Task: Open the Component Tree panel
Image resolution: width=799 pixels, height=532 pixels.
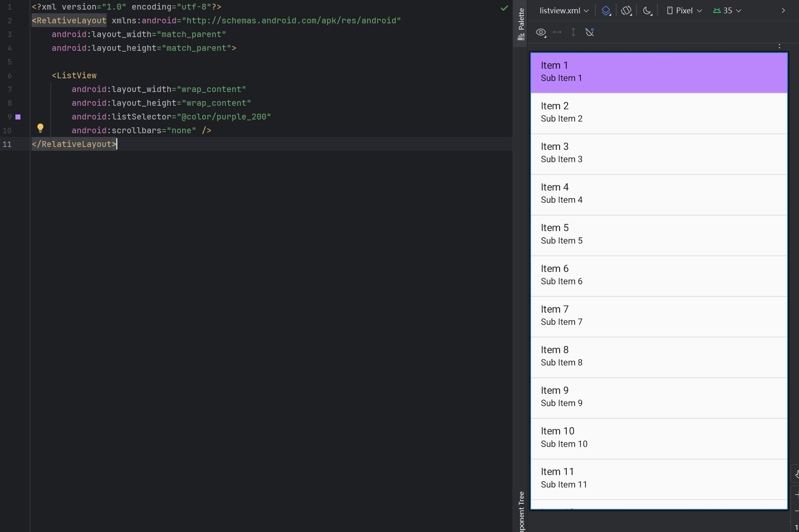Action: pos(521,510)
